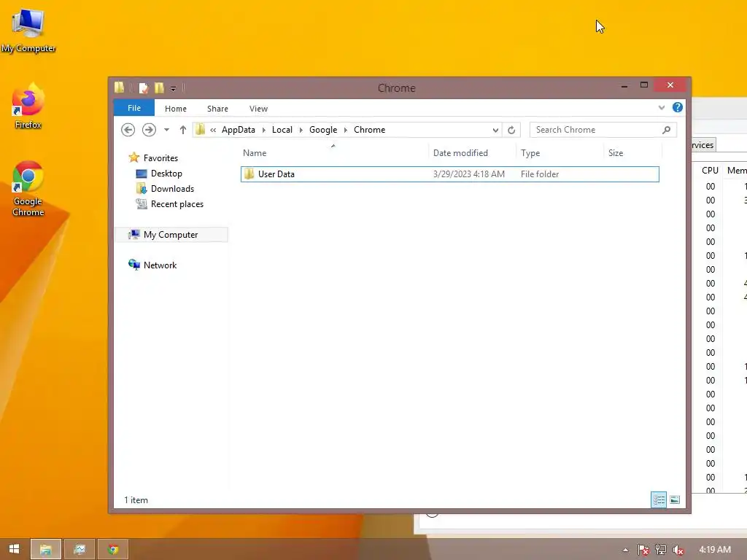Open dropdown arrow after Google breadcrumb
This screenshot has height=560, width=747.
point(345,130)
